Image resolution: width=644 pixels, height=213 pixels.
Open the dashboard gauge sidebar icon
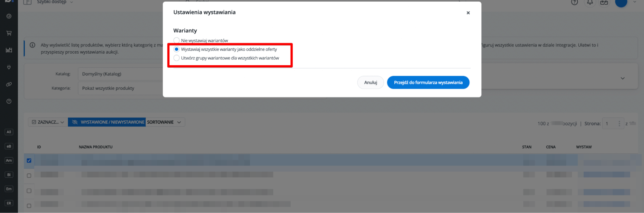(x=9, y=16)
